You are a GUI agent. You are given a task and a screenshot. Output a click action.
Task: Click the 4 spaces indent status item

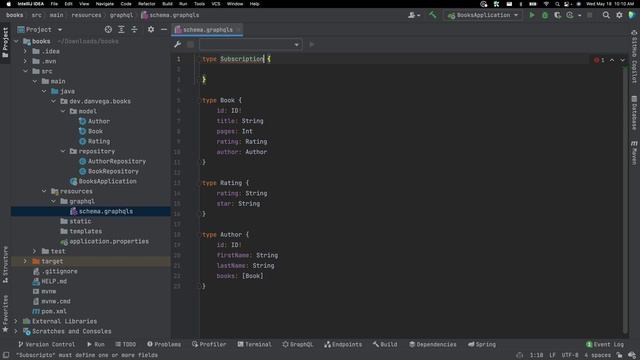[x=597, y=355]
